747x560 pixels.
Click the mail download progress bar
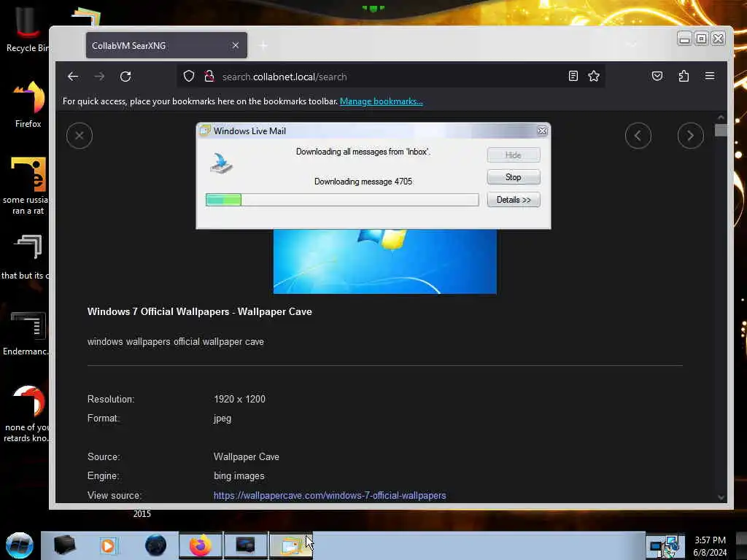click(342, 200)
